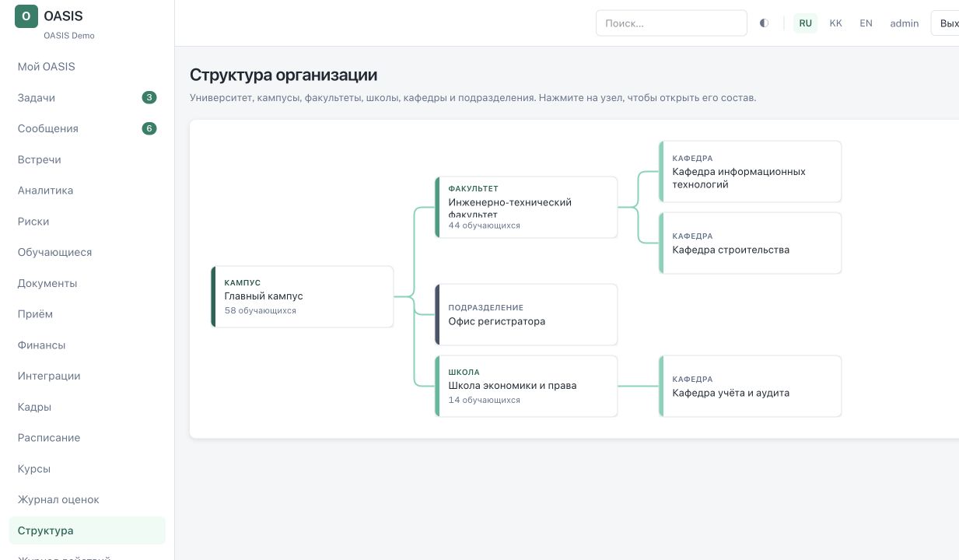Open Кадры in the sidebar

[x=87, y=407]
